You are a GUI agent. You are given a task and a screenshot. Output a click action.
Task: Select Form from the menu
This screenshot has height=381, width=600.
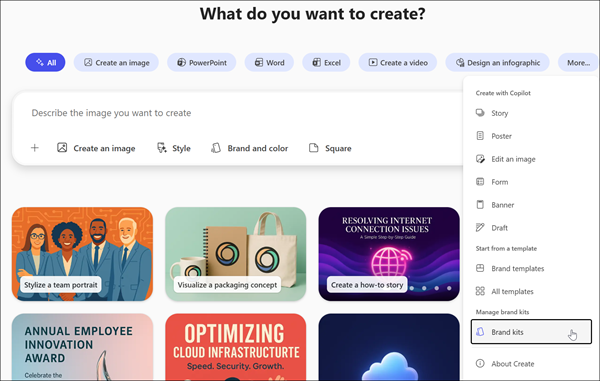click(x=531, y=182)
